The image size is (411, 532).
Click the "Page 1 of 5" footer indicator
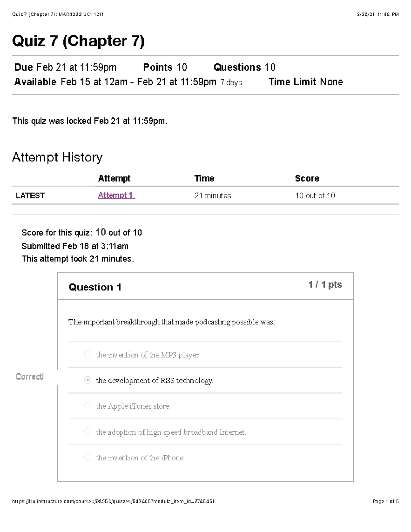coord(385,502)
